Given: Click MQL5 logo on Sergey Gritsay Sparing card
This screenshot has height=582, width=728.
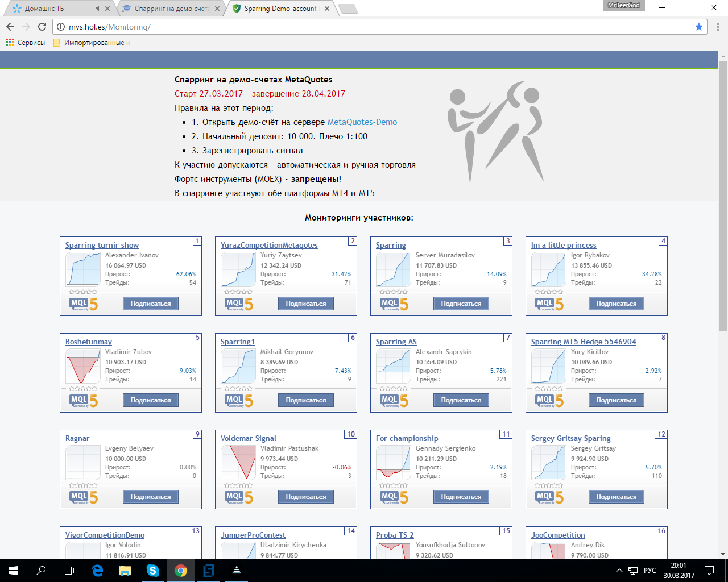Looking at the screenshot, I should pos(549,497).
